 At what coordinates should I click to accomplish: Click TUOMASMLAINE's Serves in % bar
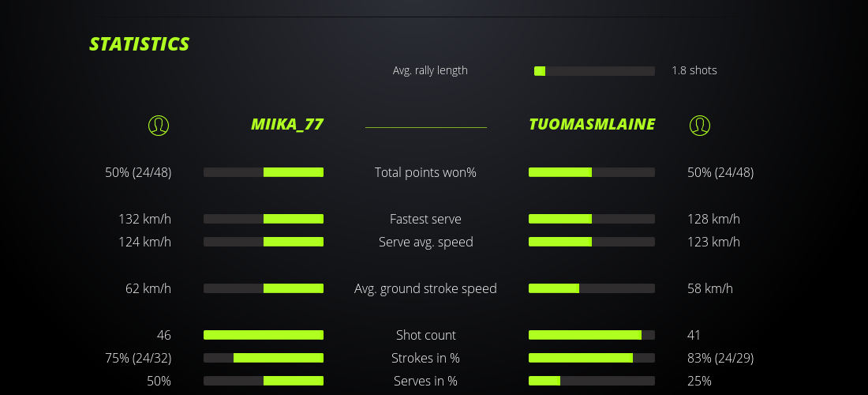click(x=592, y=381)
